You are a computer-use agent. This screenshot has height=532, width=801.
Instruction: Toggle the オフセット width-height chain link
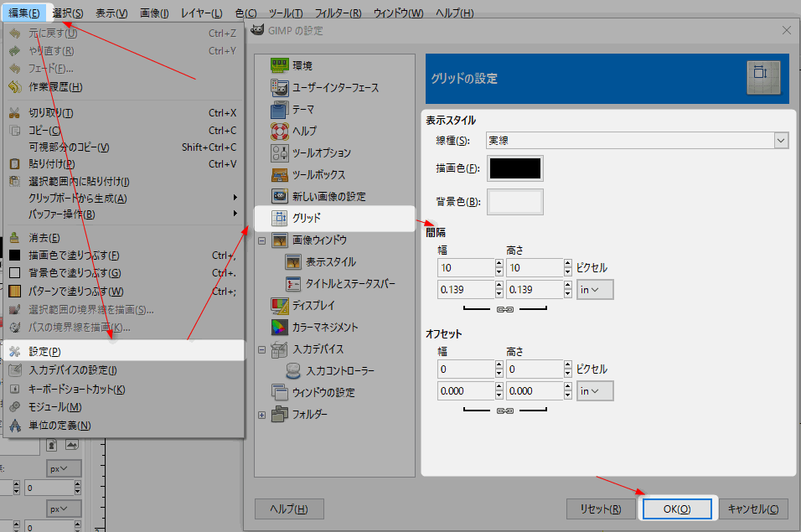pyautogui.click(x=505, y=411)
